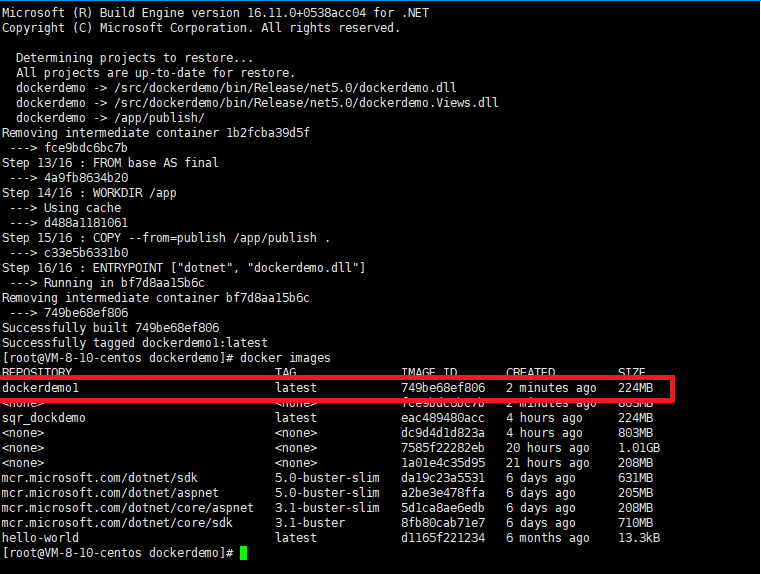Click layer hash '4a9fb8634b20'
The height and width of the screenshot is (574, 761).
(x=86, y=178)
